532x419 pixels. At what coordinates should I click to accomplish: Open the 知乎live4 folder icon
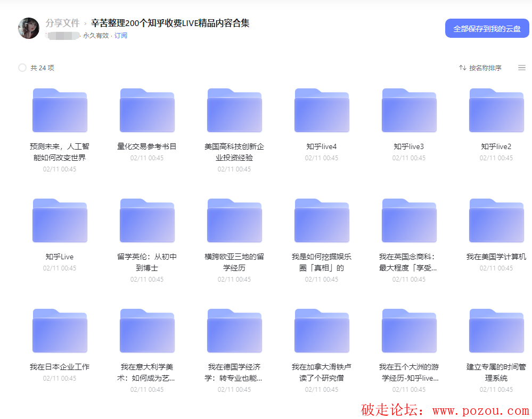click(322, 110)
